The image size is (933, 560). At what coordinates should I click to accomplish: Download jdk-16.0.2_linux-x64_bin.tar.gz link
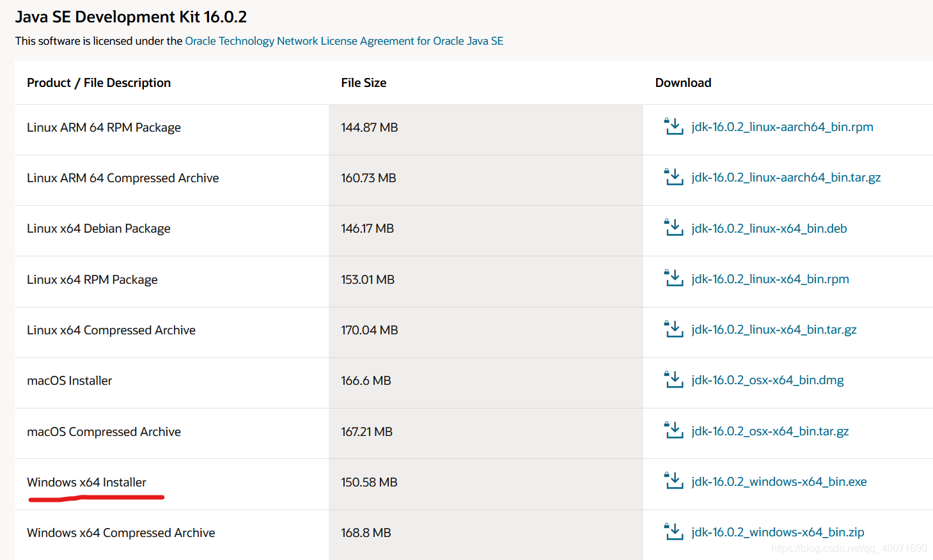774,329
